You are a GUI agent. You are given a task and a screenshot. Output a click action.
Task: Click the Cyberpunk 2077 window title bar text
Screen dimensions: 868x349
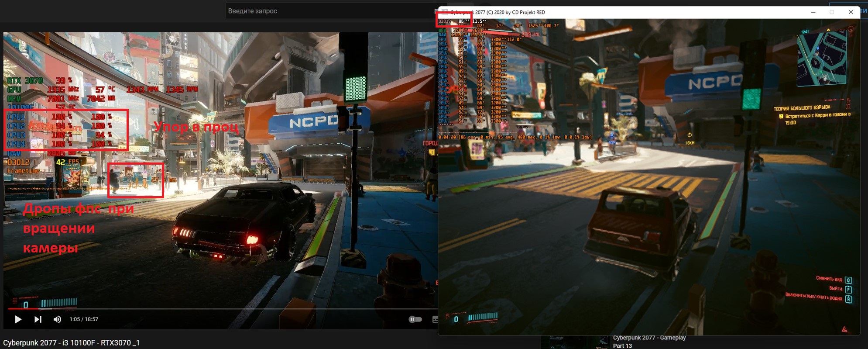[497, 12]
